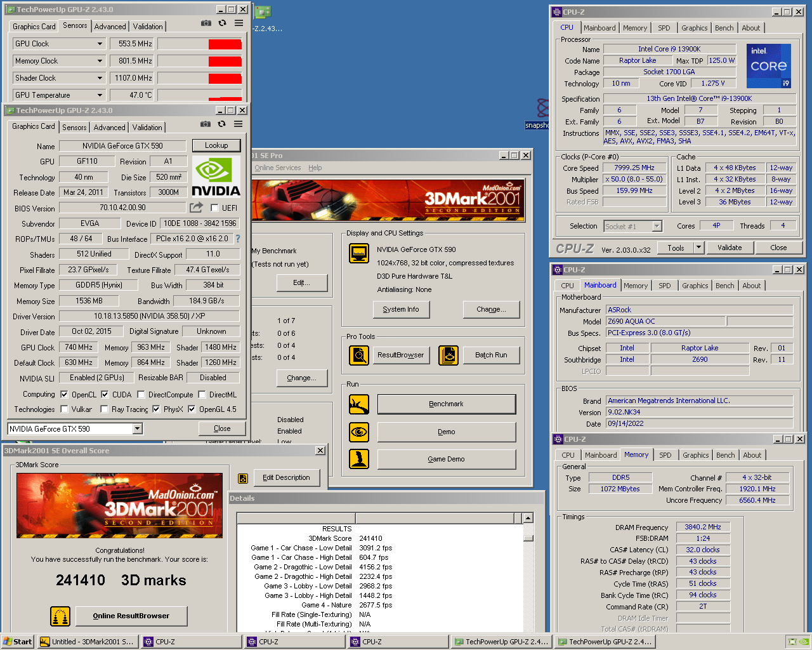Click the System Info monitor icon in 3DMark
812x650 pixels.
[359, 253]
